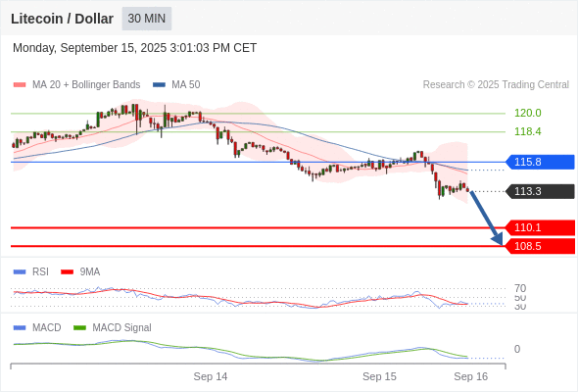Select the Litecoin / Dollar title
Screen dimensions: 578x392
pos(62,19)
